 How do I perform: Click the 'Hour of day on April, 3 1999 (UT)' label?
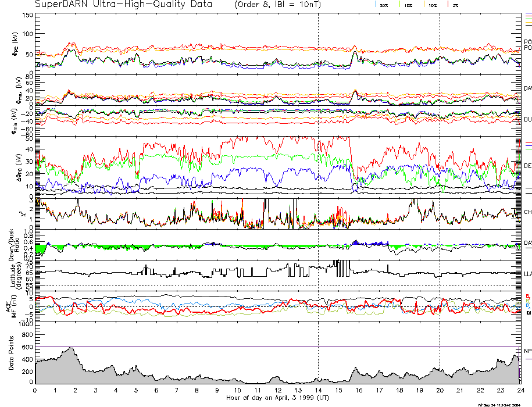277,398
